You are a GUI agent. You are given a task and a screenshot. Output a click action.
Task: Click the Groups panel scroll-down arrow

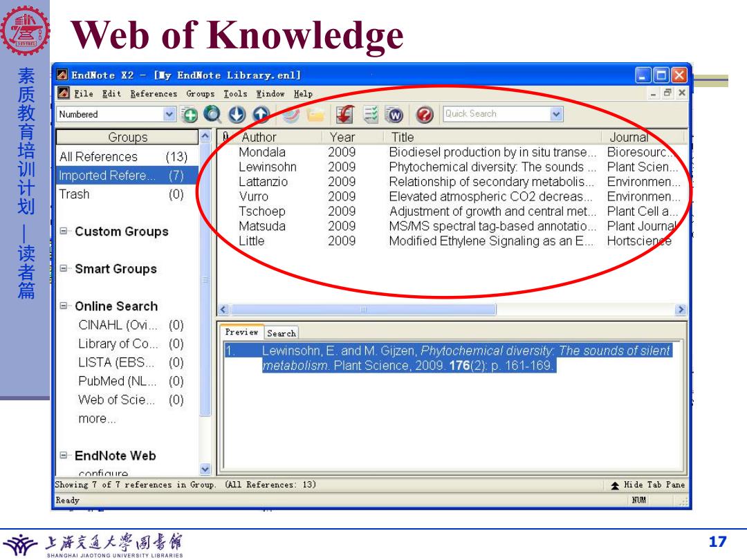(x=205, y=469)
